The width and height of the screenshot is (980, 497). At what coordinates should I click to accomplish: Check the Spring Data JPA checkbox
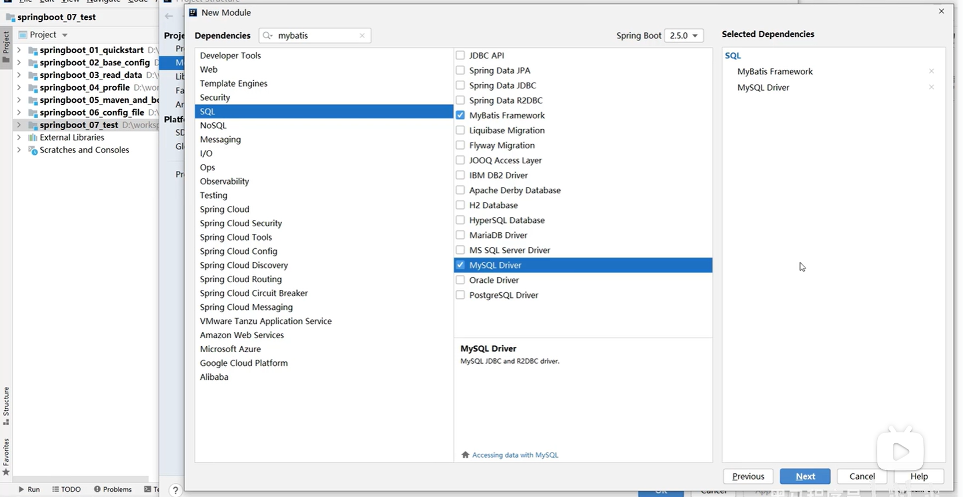460,70
